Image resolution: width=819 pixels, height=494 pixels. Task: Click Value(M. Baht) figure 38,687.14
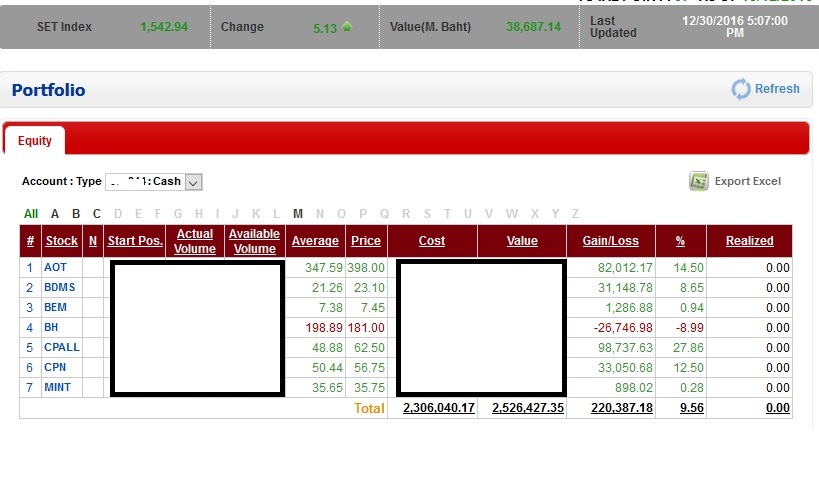pos(533,27)
